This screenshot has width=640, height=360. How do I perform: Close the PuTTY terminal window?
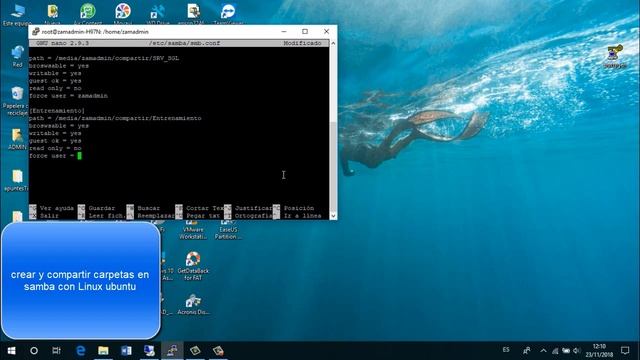click(x=327, y=31)
